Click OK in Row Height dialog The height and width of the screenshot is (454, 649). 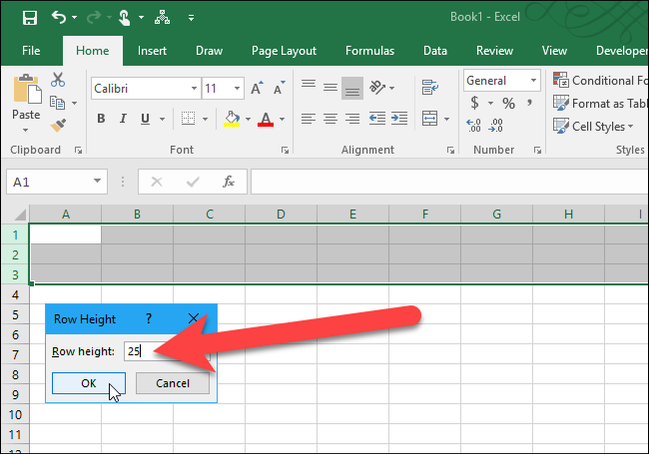pos(88,383)
